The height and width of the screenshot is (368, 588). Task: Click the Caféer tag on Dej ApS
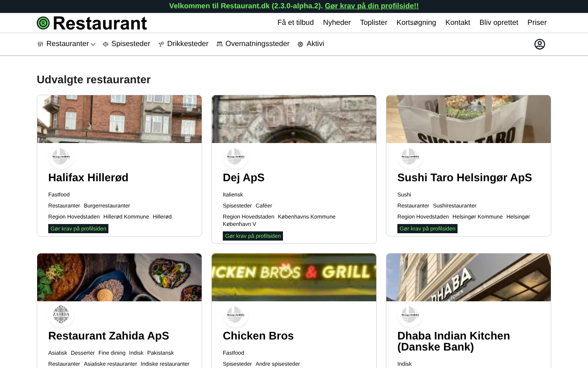(x=264, y=206)
